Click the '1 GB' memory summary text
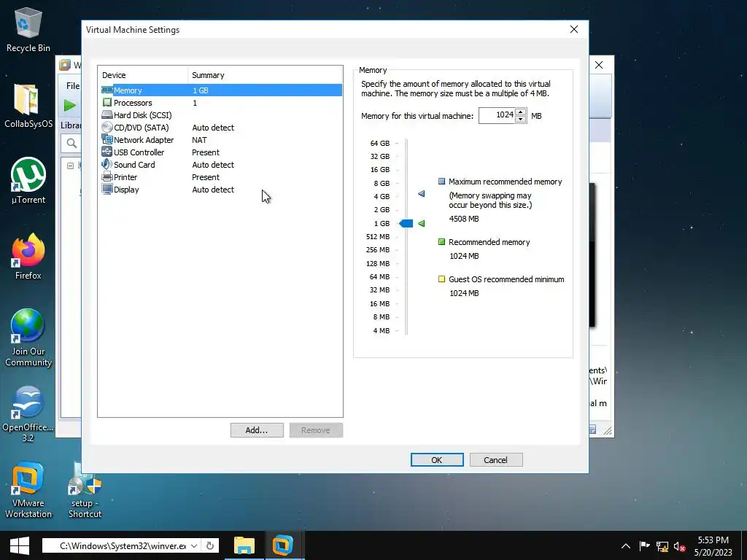747x560 pixels. (200, 90)
